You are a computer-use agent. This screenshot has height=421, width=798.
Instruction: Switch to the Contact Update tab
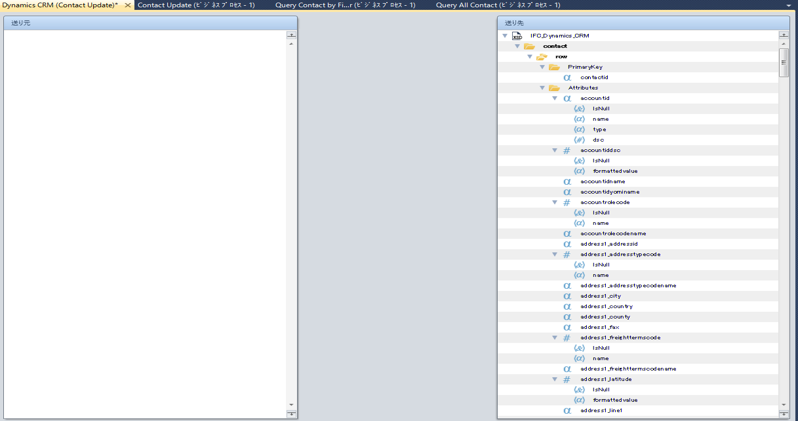click(x=196, y=5)
